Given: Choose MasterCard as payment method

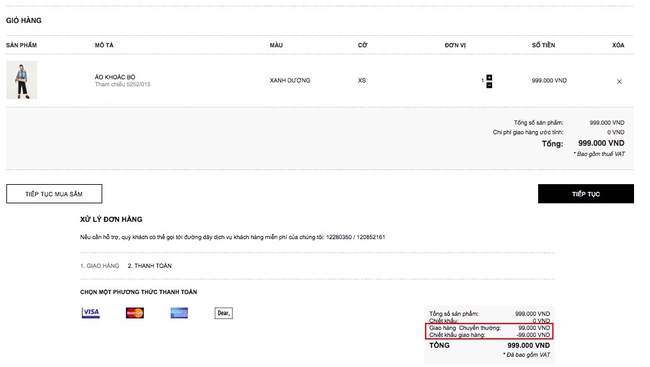Looking at the screenshot, I should (135, 313).
